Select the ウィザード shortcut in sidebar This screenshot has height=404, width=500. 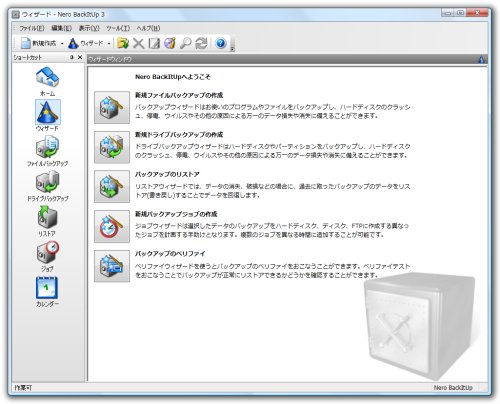coord(47,116)
